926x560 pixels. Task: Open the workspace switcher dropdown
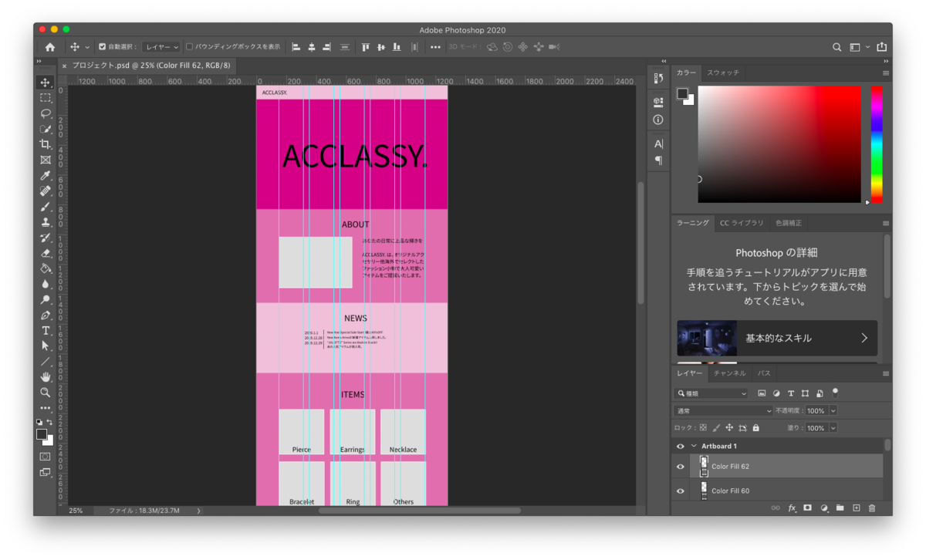point(858,47)
